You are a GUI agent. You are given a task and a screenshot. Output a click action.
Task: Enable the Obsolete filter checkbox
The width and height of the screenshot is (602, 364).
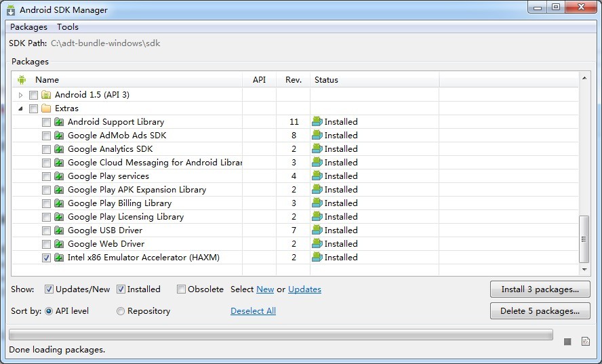(181, 289)
